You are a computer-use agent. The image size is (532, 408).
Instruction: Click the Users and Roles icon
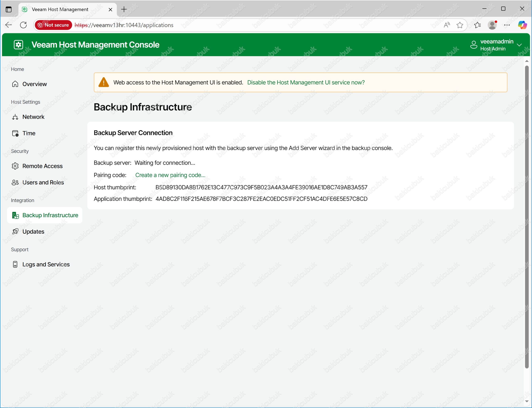[x=15, y=182]
